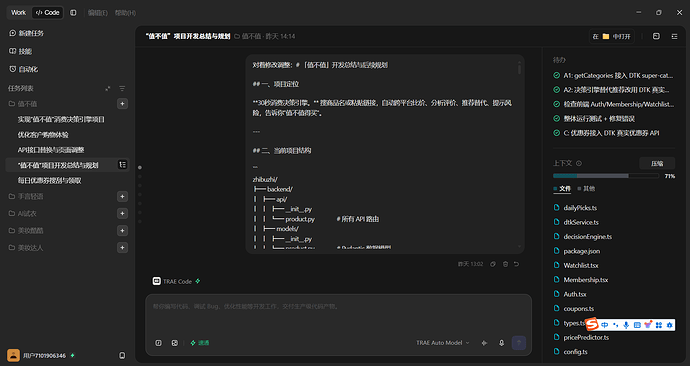690x366 pixels.
Task: Toggle checkmark for C: 优惠券接入 todo
Action: pyautogui.click(x=556, y=133)
